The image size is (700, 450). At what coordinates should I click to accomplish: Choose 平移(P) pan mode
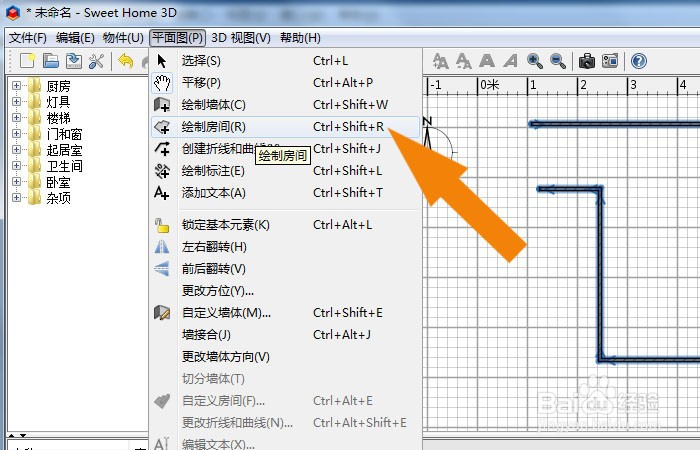(285, 83)
